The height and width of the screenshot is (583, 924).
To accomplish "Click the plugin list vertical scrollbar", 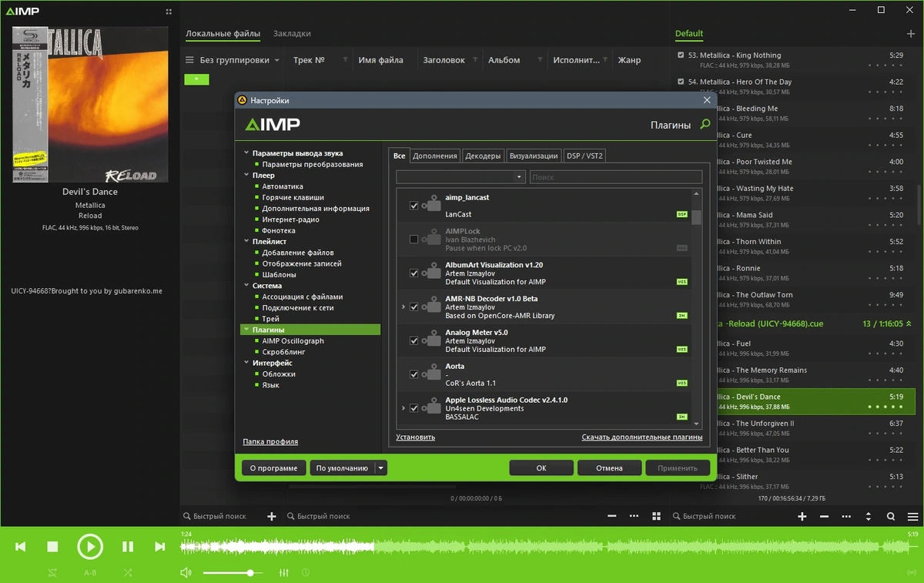I will pyautogui.click(x=696, y=308).
